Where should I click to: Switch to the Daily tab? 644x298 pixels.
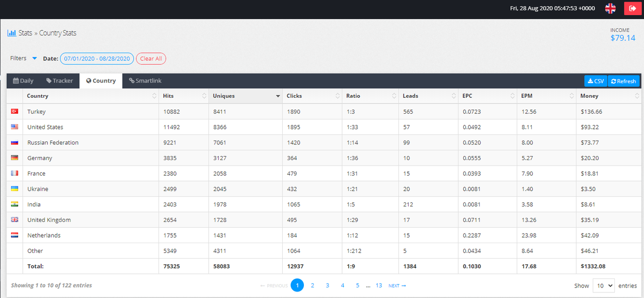(x=24, y=81)
